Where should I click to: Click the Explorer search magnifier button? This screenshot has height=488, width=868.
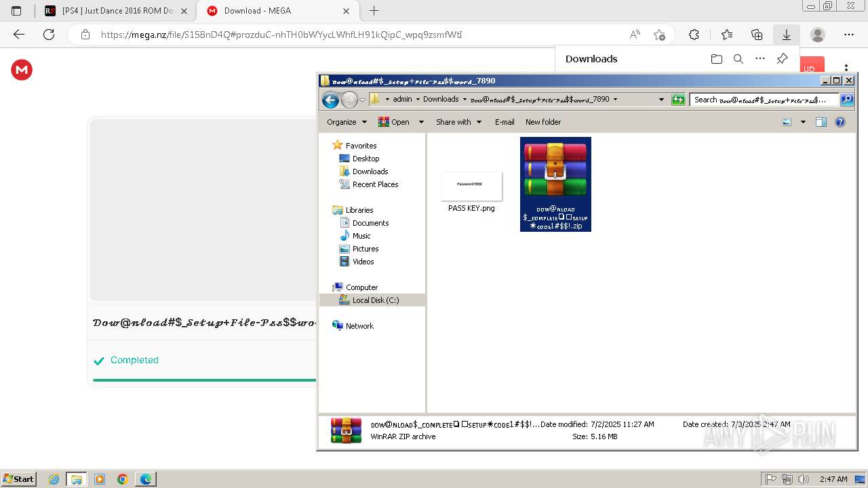(x=847, y=100)
